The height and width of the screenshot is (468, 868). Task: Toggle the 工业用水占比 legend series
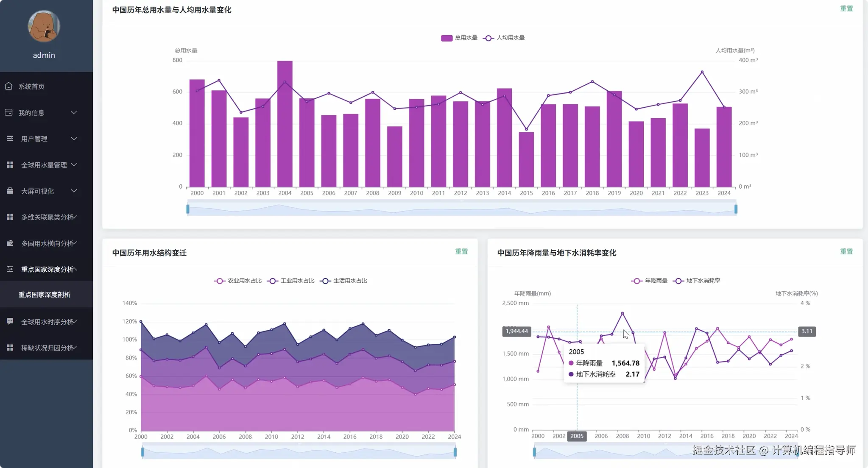(x=291, y=281)
